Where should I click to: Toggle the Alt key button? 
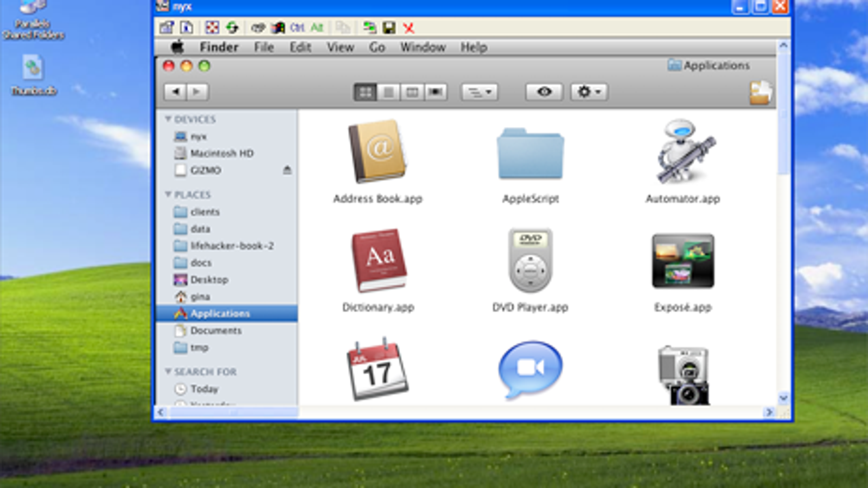pos(317,27)
